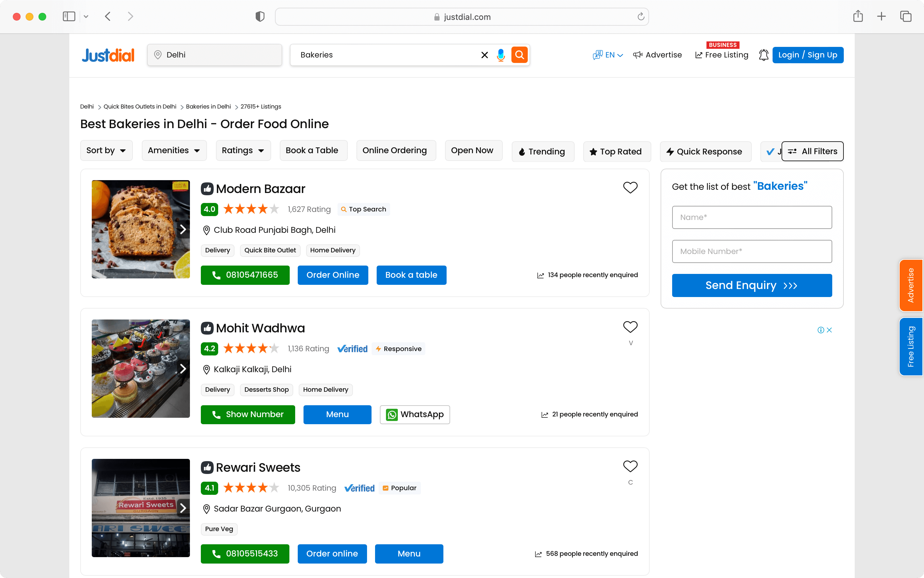This screenshot has height=578, width=924.
Task: Open the notifications bell icon
Action: coord(763,55)
